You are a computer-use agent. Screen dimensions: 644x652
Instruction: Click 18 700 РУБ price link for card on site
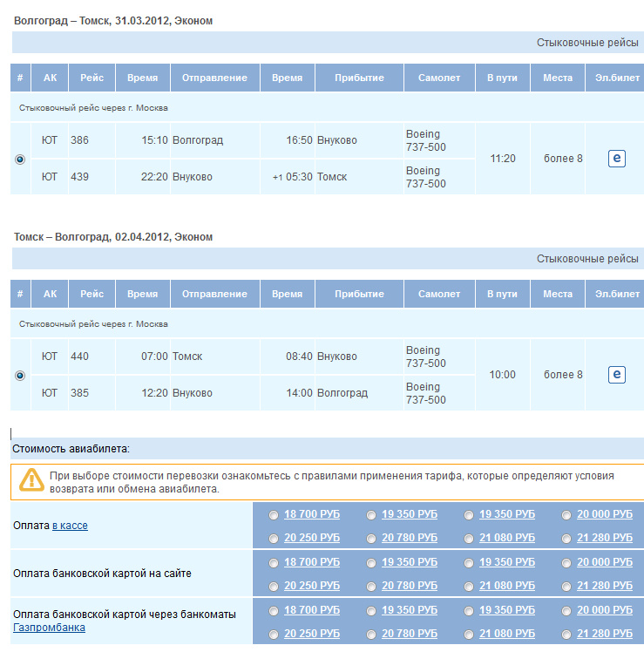click(312, 562)
